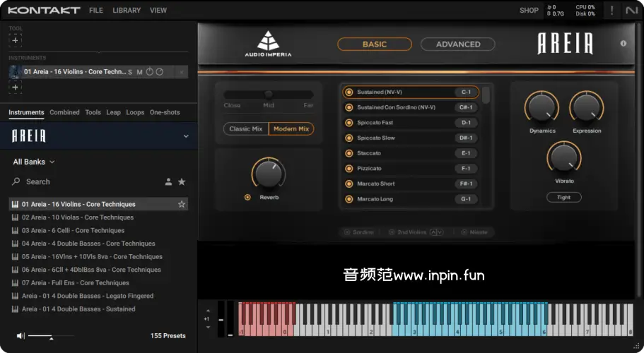Screen dimensions: 644x353
Task: Select preset 4 Double Basses - Legato Fingered
Action: click(x=98, y=296)
